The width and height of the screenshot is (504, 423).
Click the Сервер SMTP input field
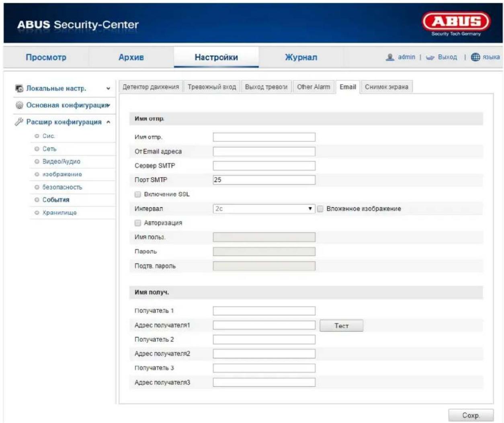(264, 166)
